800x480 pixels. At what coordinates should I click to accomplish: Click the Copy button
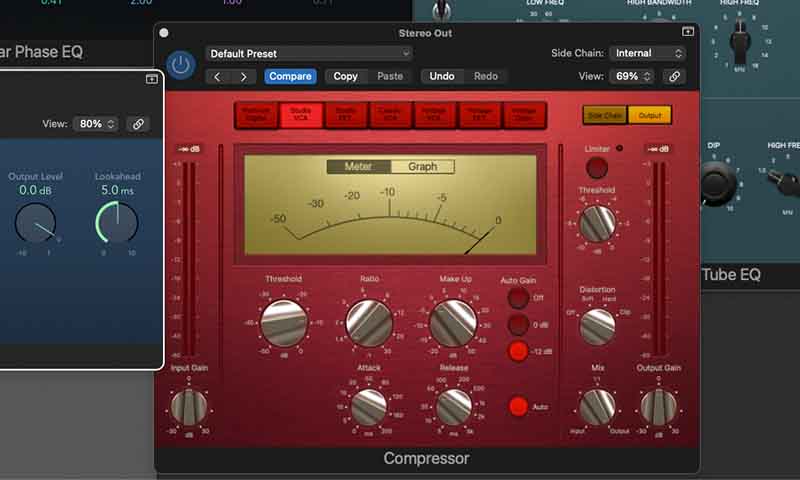pos(345,77)
